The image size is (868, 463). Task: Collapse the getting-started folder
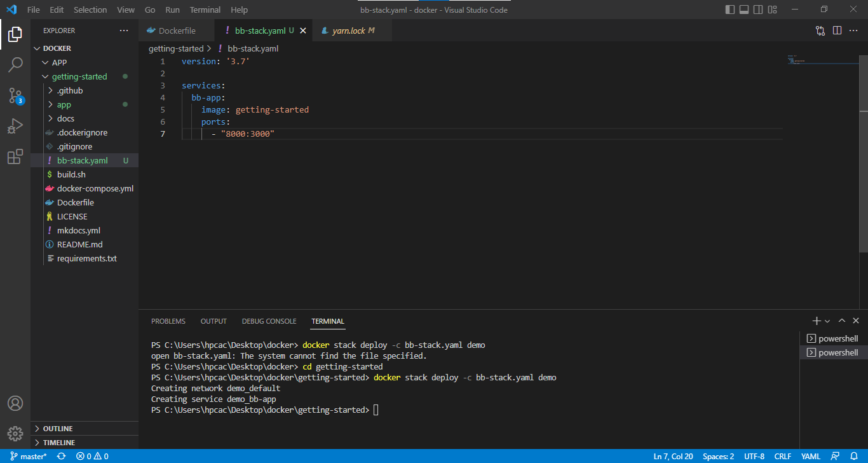(x=45, y=76)
